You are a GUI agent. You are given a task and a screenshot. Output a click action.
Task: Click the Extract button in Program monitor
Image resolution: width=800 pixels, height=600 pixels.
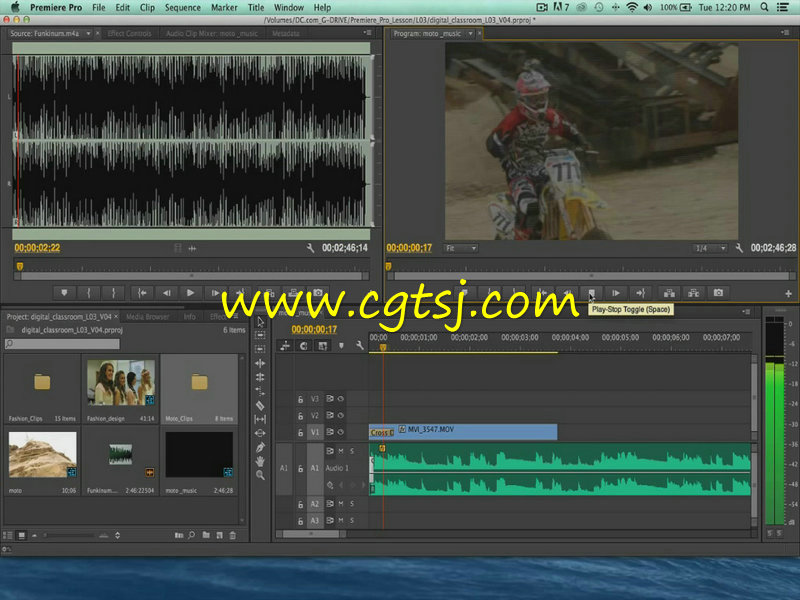pyautogui.click(x=693, y=293)
